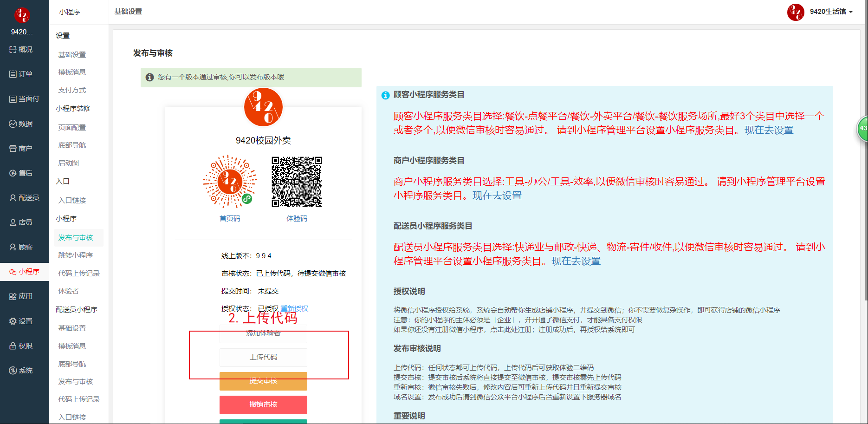The width and height of the screenshot is (868, 424).
Task: Click the orange 提交审核 button
Action: point(263,381)
